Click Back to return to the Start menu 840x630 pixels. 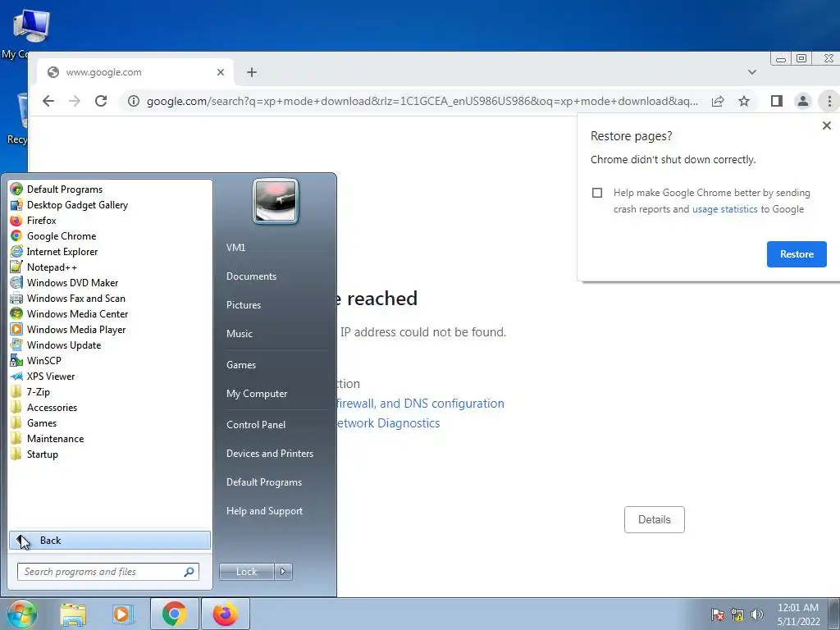click(x=110, y=540)
